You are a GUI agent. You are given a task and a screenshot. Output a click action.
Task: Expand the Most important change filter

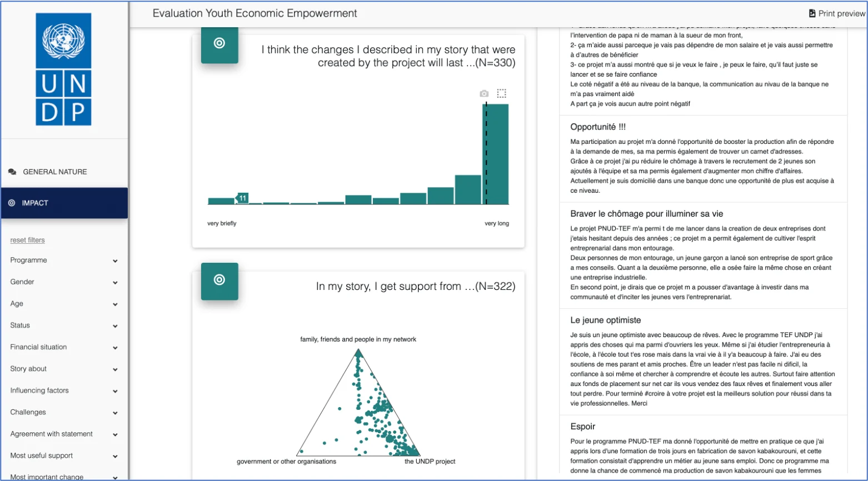point(64,477)
